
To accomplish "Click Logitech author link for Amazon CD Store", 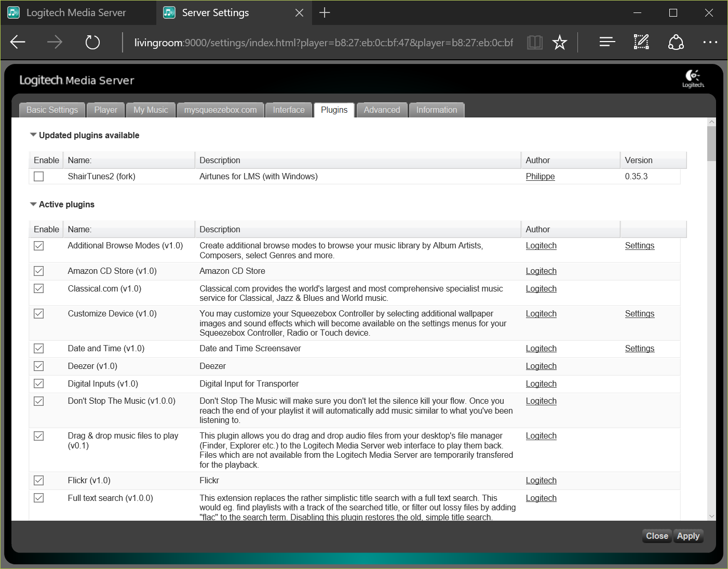I will pos(541,271).
